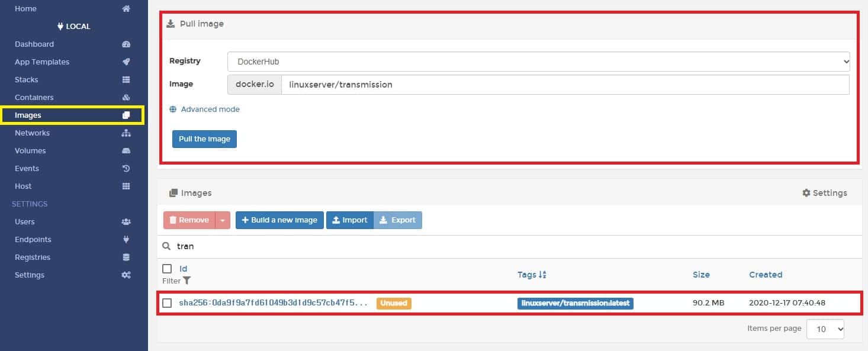Click the App Templates rocket icon
This screenshot has height=351, width=868.
tap(126, 62)
